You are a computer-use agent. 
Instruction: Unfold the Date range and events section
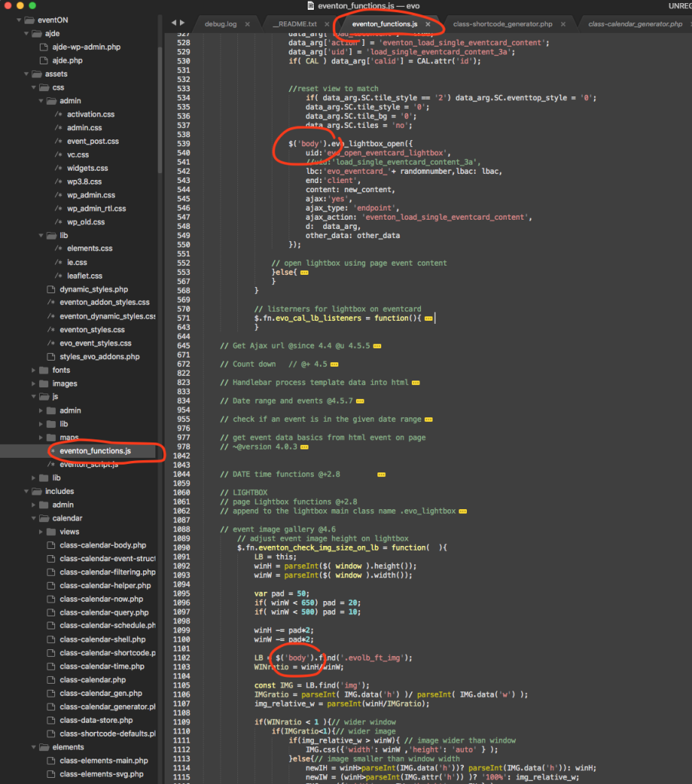[360, 401]
